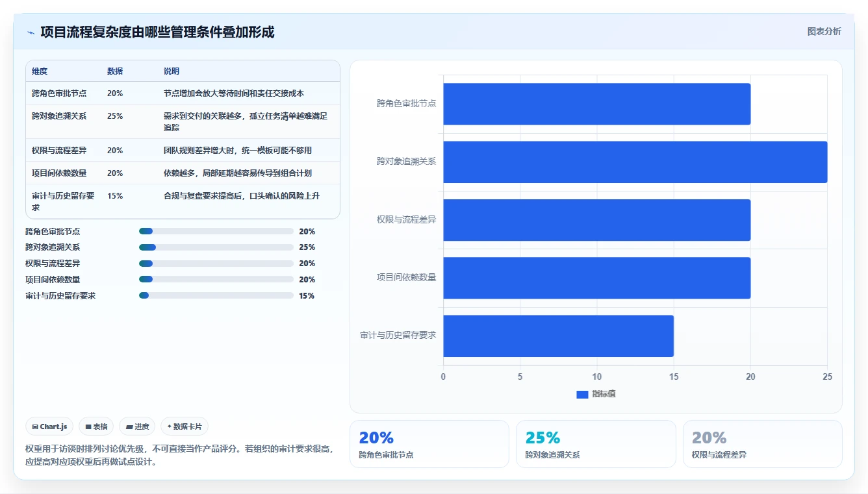Select the 进度 tag chip
This screenshot has width=868, height=494.
click(x=137, y=426)
